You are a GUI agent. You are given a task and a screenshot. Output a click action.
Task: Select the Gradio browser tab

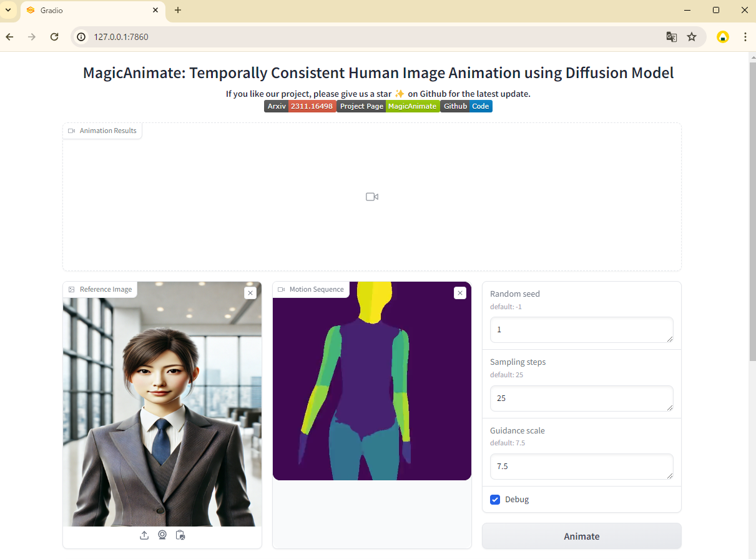[92, 11]
